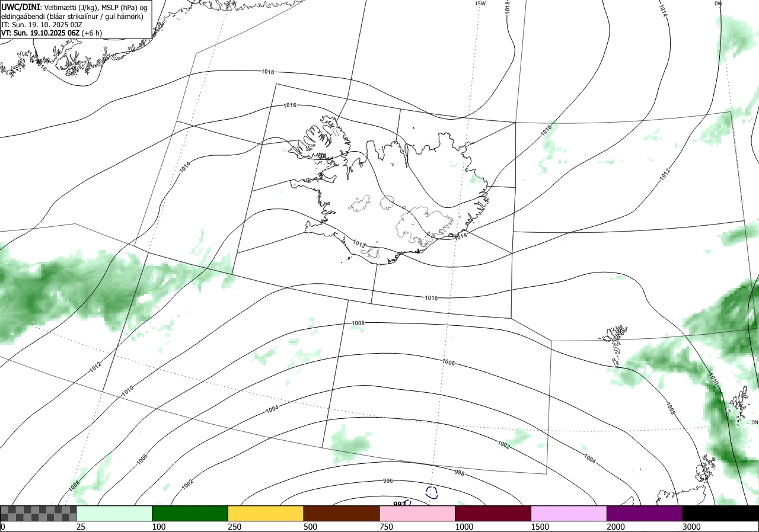Click the "1500" legend scale value
This screenshot has height=532, width=759.
540,527
